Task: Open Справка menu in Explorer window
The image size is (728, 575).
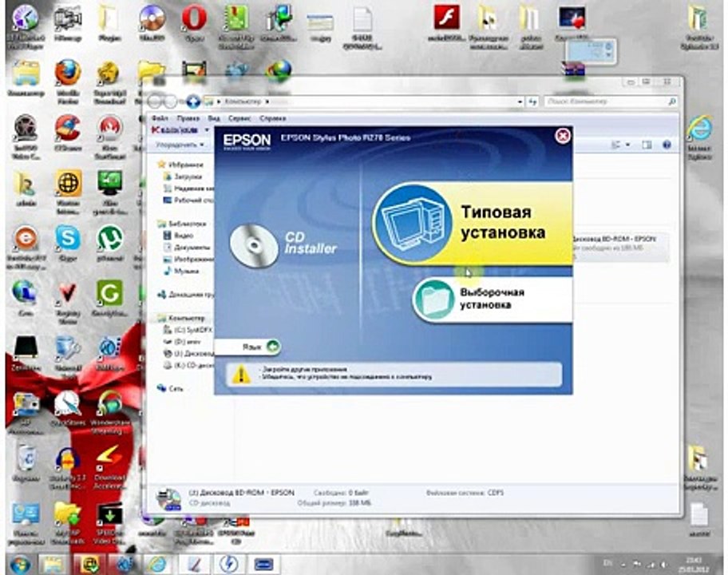Action: click(x=272, y=118)
